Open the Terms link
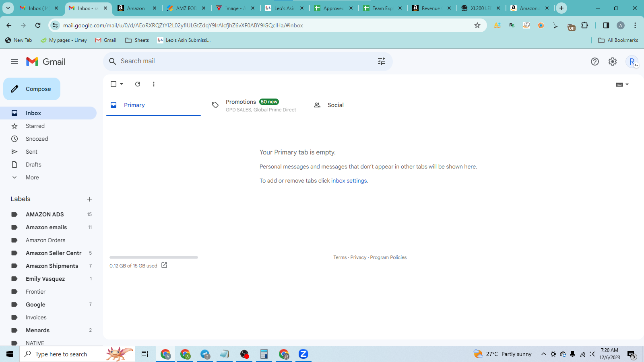 point(340,257)
